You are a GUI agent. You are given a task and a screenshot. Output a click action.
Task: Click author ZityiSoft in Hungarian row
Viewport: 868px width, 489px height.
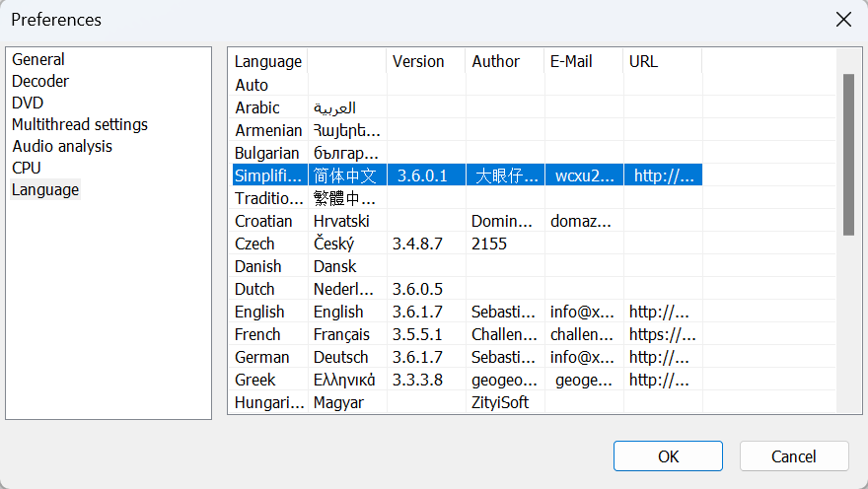[x=500, y=402]
